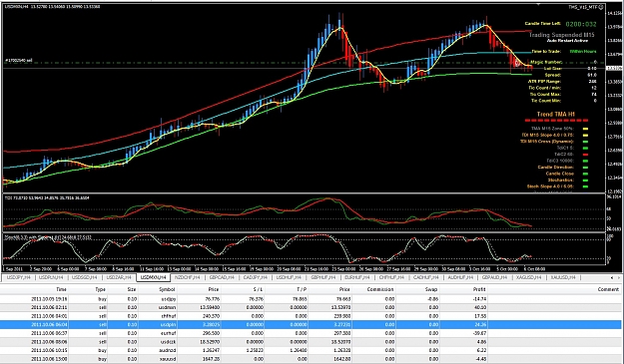Switch to the CADJPY,H4 chart tab
The height and width of the screenshot is (364, 624).
click(256, 277)
